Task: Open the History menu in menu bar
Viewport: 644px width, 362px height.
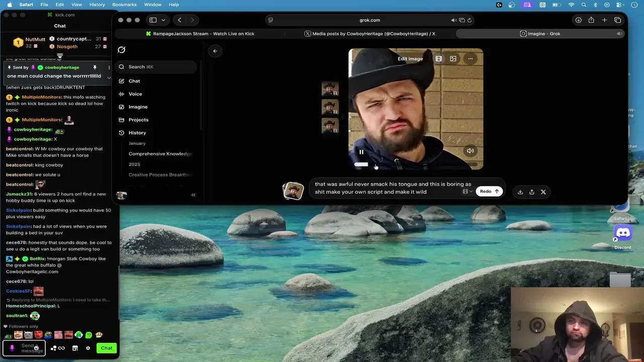Action: pos(97,5)
